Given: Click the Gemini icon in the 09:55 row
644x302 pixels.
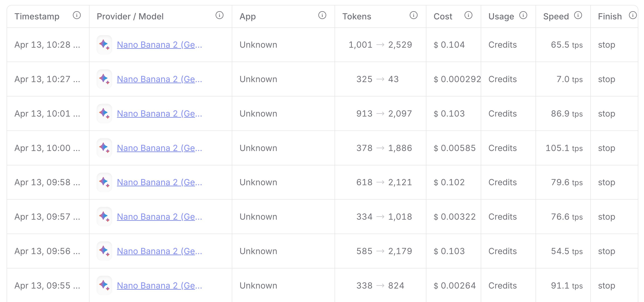Looking at the screenshot, I should tap(104, 285).
